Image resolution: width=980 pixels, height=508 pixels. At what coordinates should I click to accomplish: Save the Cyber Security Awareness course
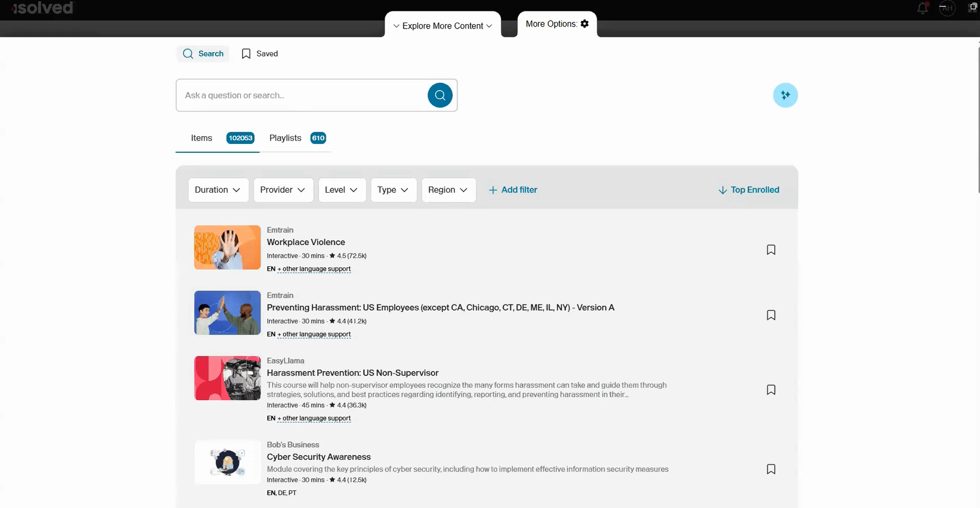[770, 469]
